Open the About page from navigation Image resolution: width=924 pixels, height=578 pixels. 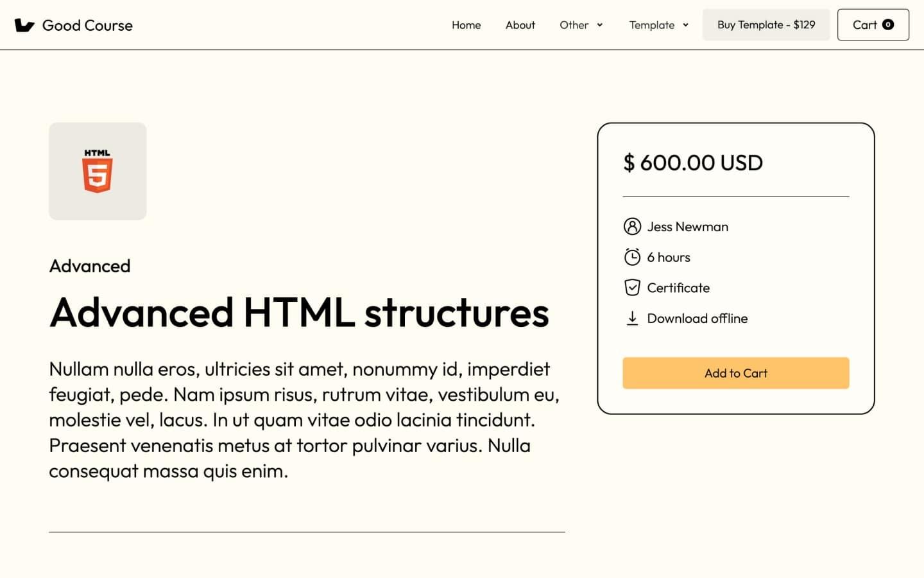[520, 25]
